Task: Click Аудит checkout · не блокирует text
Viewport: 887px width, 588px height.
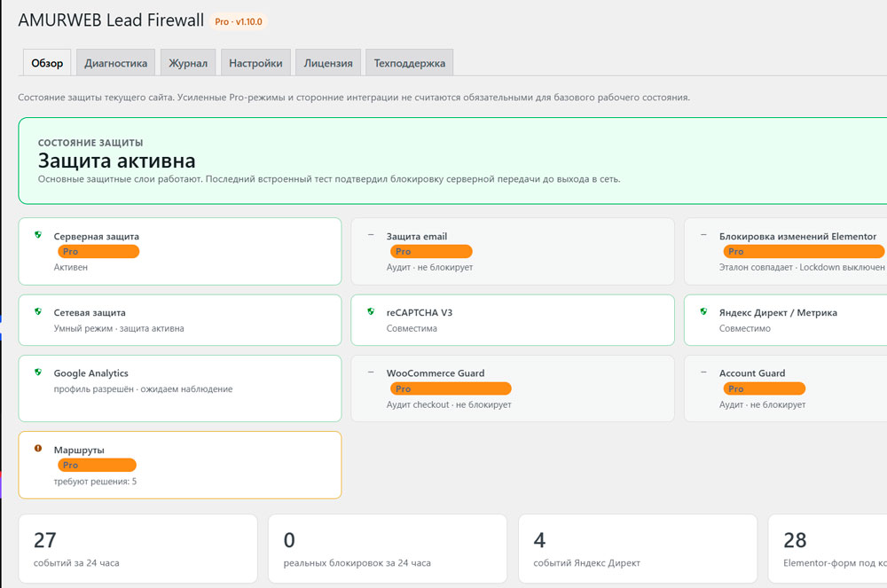Action: point(449,404)
